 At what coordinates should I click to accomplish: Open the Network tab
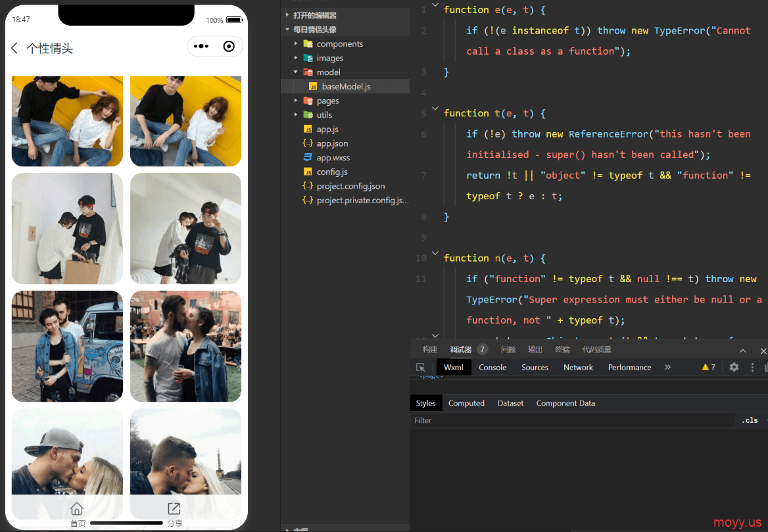point(578,368)
